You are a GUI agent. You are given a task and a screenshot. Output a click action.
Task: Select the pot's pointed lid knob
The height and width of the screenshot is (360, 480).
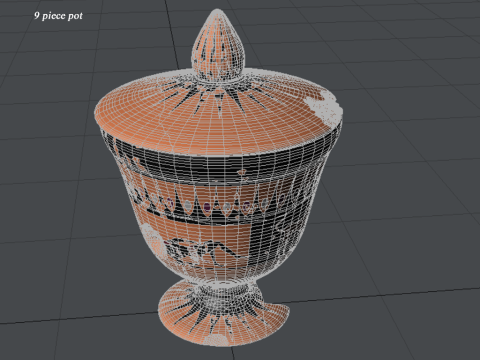coord(218,45)
